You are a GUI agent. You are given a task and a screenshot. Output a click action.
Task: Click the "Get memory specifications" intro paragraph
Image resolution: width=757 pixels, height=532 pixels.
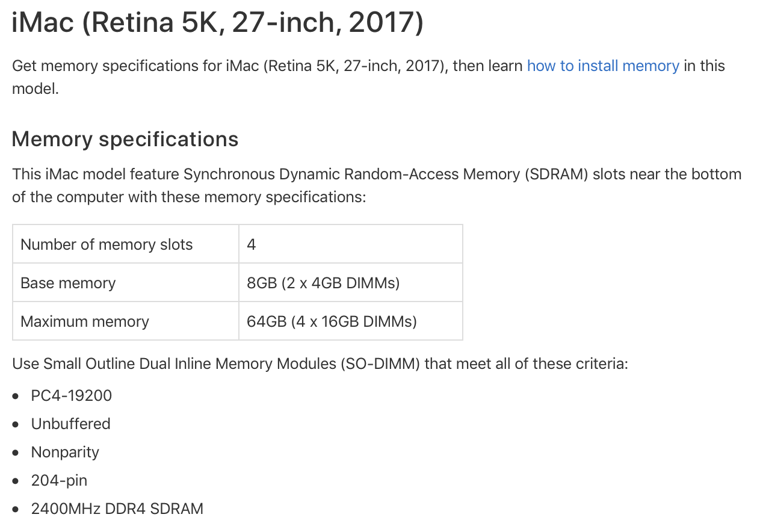368,77
